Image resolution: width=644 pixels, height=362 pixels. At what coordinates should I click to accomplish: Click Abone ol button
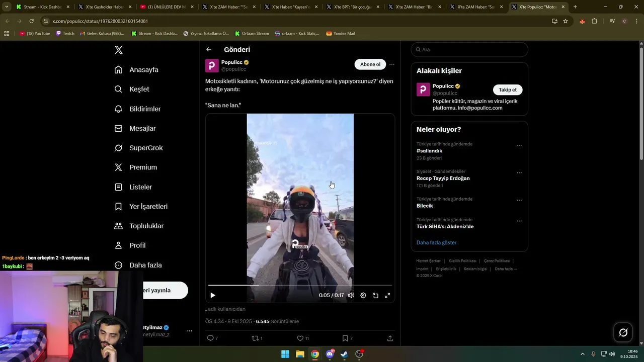pyautogui.click(x=370, y=64)
